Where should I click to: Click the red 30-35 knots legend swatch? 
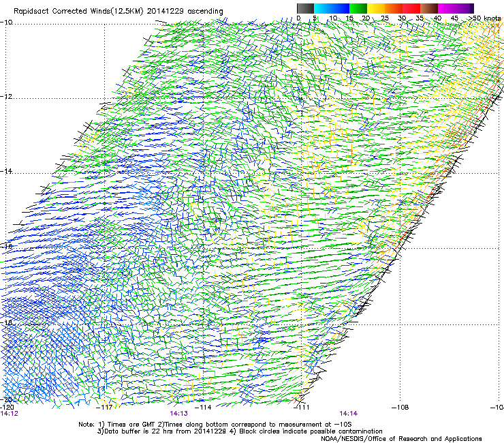pyautogui.click(x=411, y=8)
